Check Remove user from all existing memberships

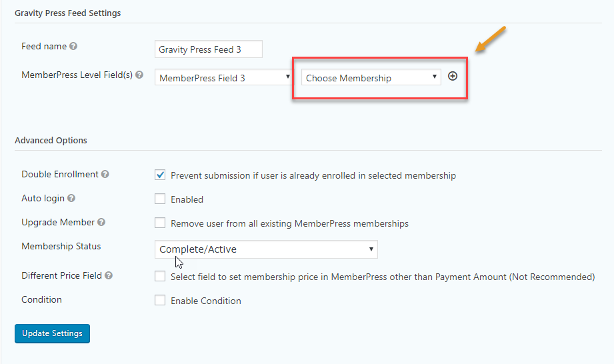(x=160, y=223)
